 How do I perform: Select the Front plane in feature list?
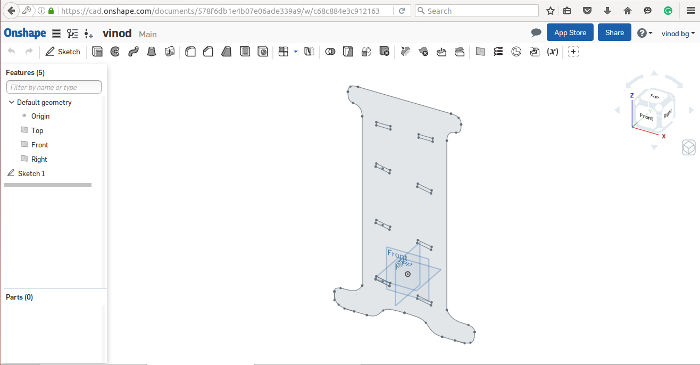coord(39,145)
